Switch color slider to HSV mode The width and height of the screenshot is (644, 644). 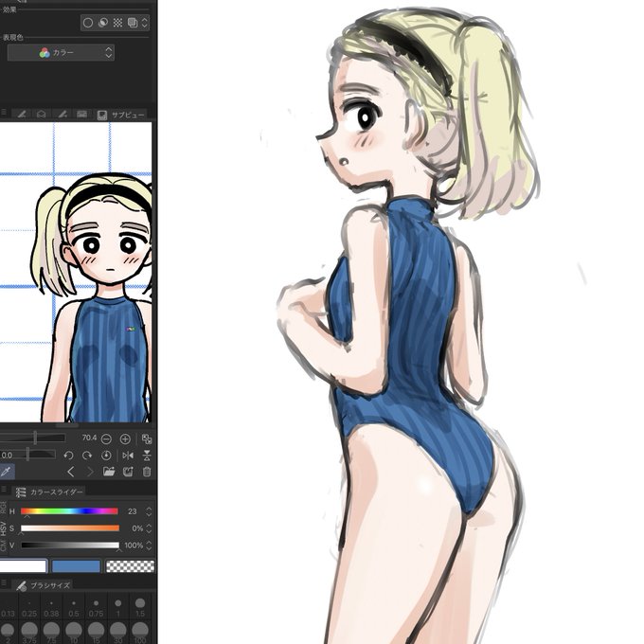pos(4,528)
